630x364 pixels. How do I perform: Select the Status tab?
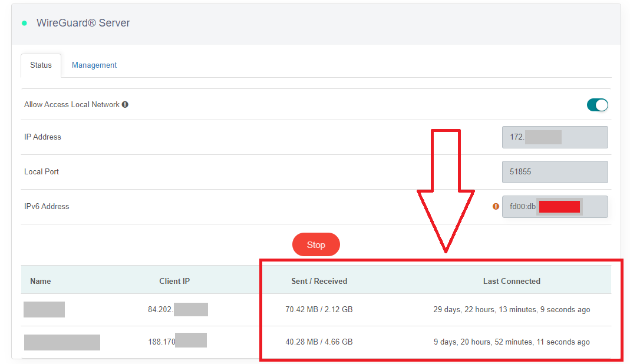41,65
